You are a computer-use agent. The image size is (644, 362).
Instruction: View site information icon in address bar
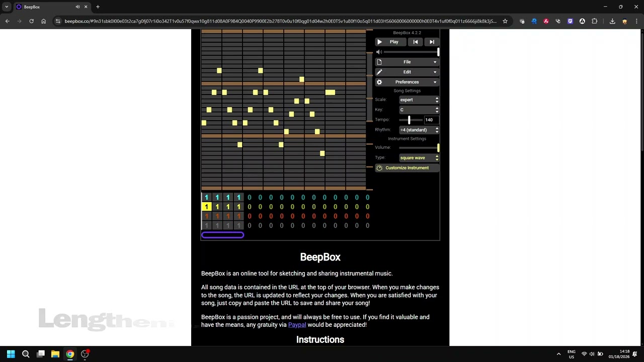click(x=58, y=21)
